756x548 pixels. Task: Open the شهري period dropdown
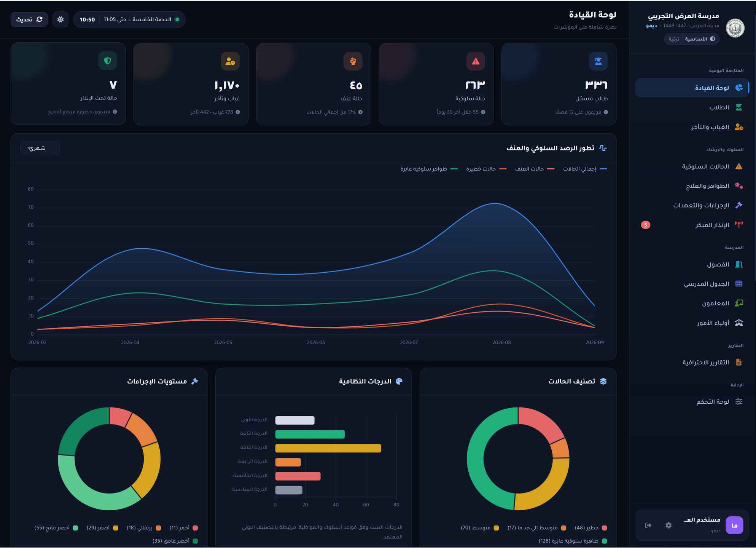tap(40, 148)
